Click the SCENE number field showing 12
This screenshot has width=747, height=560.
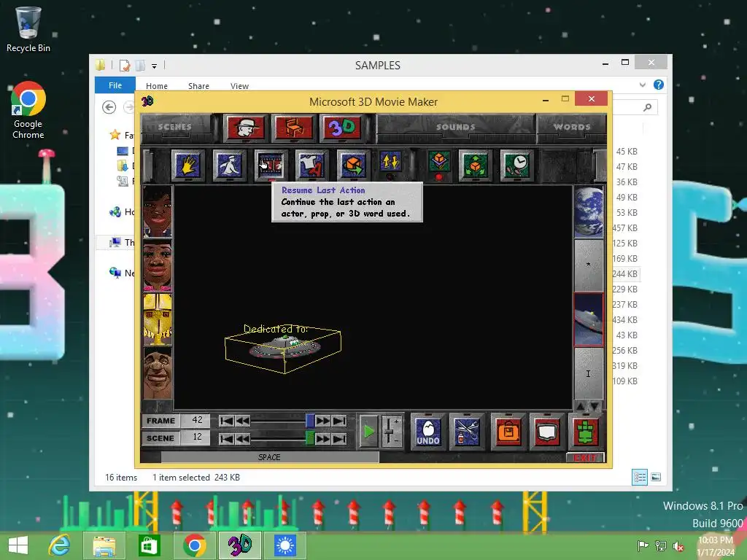click(x=197, y=437)
